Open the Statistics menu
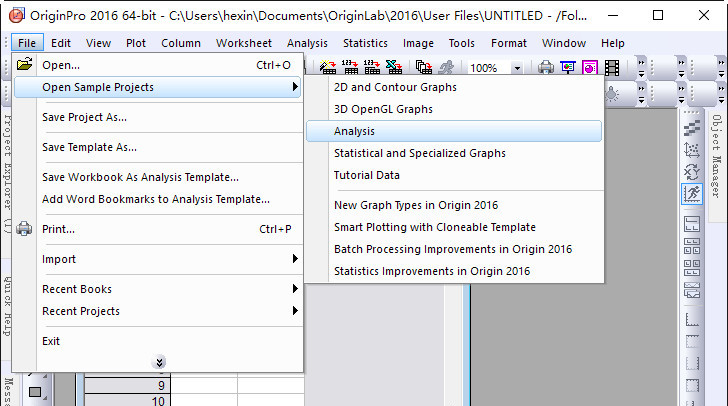Image resolution: width=728 pixels, height=406 pixels. pos(365,43)
